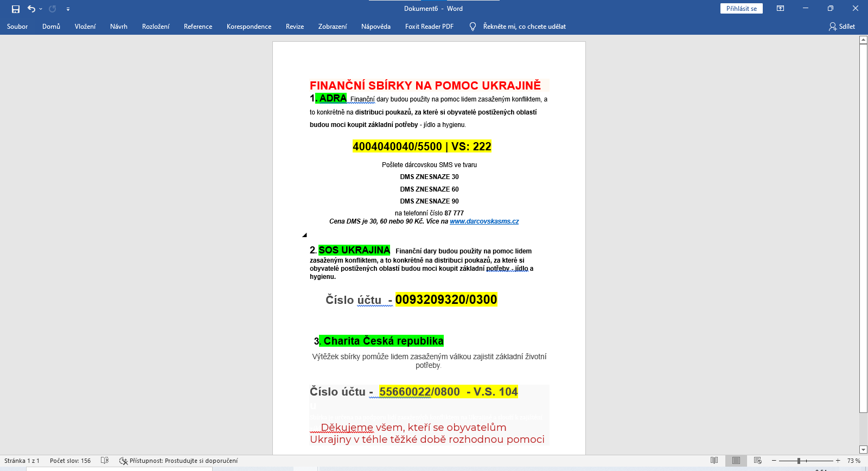Viewport: 868px width, 471px height.
Task: Select the Print Layout view icon
Action: tap(736, 461)
